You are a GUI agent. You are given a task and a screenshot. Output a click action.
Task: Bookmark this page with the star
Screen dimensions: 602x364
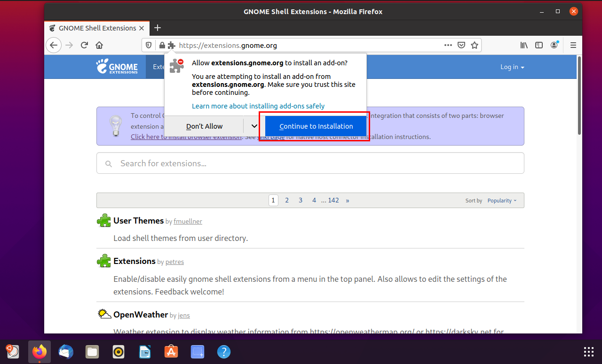click(x=475, y=45)
